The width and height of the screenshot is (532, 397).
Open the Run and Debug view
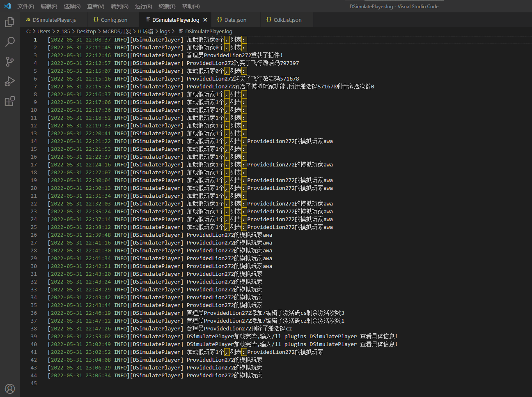tap(10, 81)
